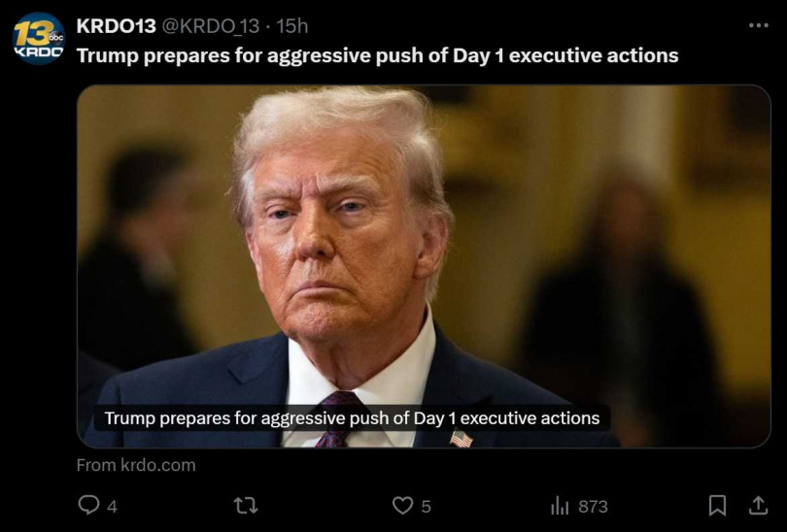
Task: Repost this KRDO13 tweet
Action: [246, 506]
